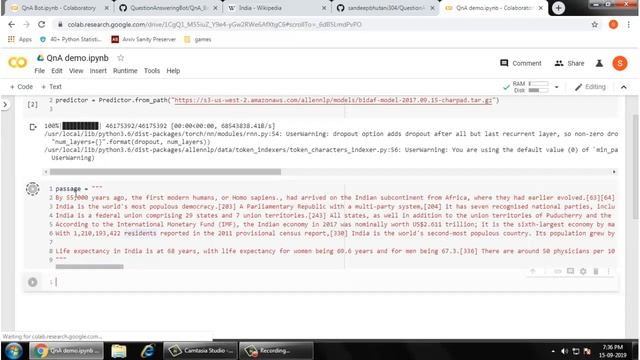
Task: Expand the left sidebar panel arrow
Action: pos(5,105)
